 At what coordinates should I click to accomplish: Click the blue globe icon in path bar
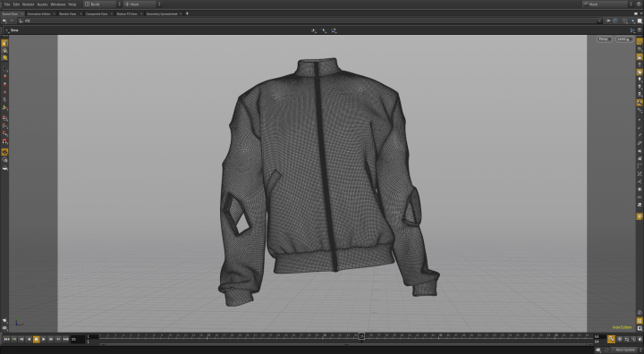(x=615, y=21)
